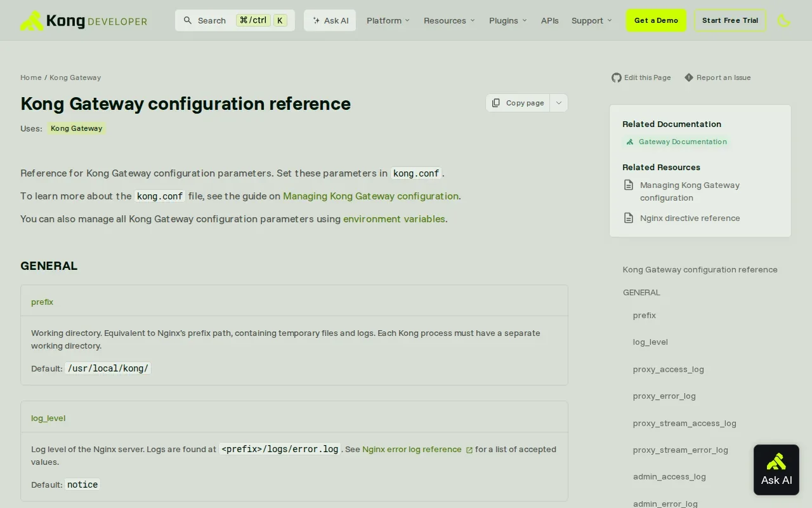
Task: Go to Kong Gateway breadcrumb
Action: [x=75, y=77]
